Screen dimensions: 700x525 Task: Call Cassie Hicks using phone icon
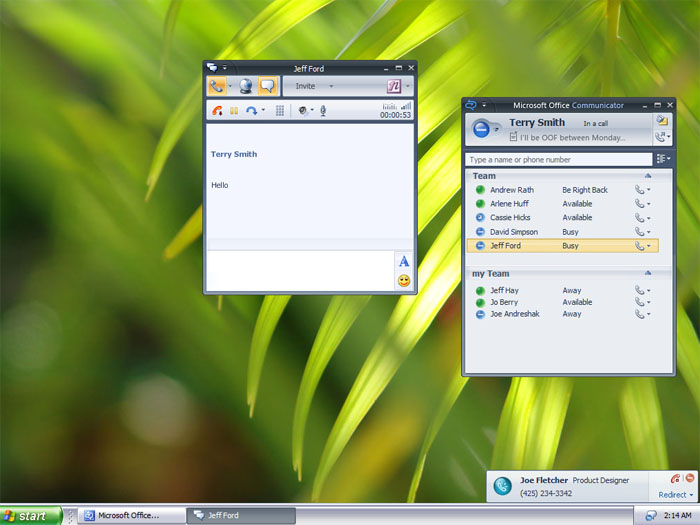(639, 218)
